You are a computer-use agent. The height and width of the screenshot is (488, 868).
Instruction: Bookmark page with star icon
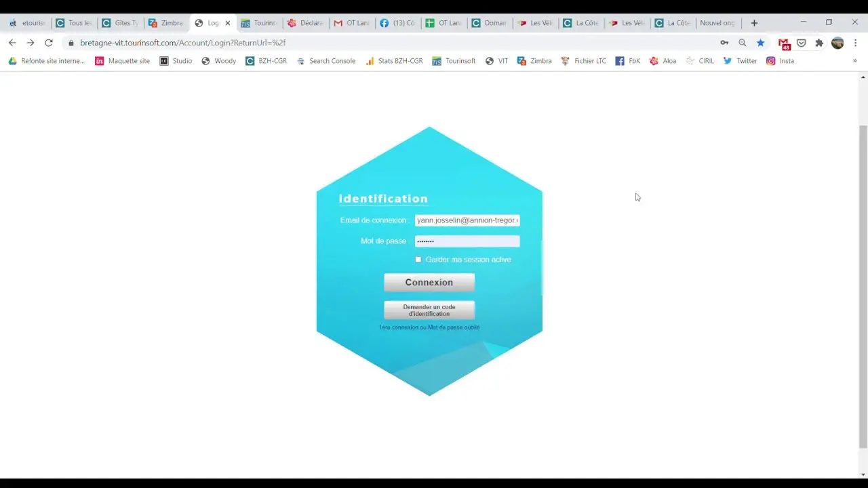[x=761, y=43]
